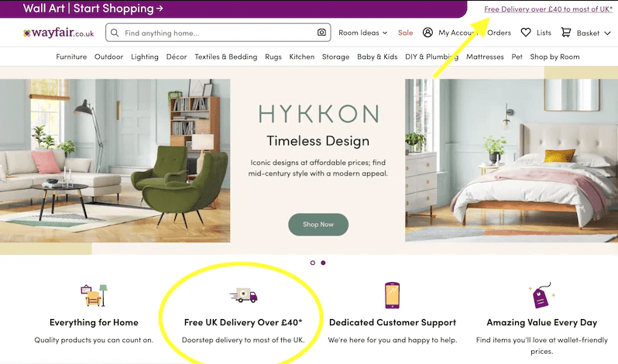Focus the Find anything home search field
This screenshot has height=364, width=618.
tap(217, 33)
